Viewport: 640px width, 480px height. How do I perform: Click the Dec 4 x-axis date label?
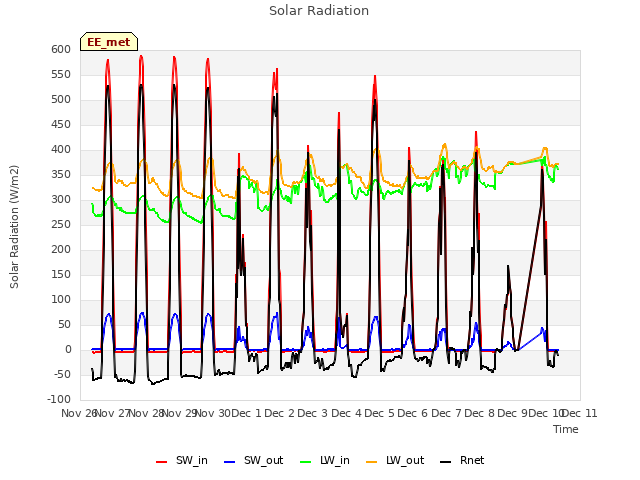coord(347,413)
